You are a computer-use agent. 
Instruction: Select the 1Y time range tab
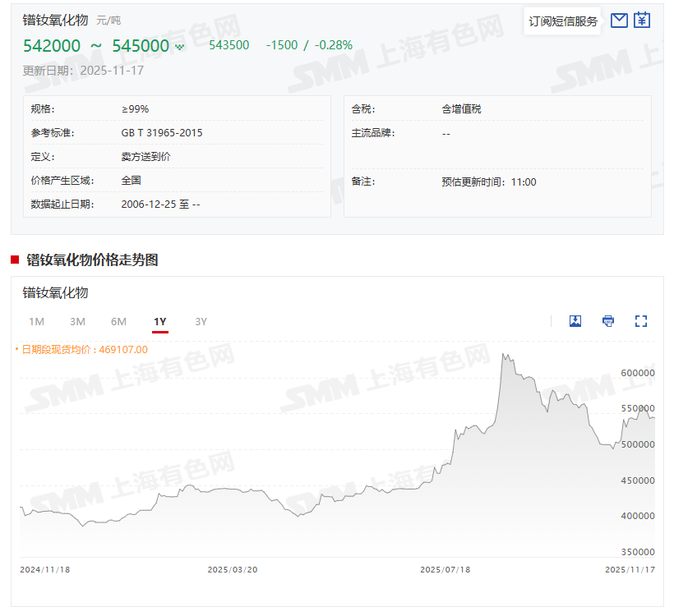coord(160,322)
